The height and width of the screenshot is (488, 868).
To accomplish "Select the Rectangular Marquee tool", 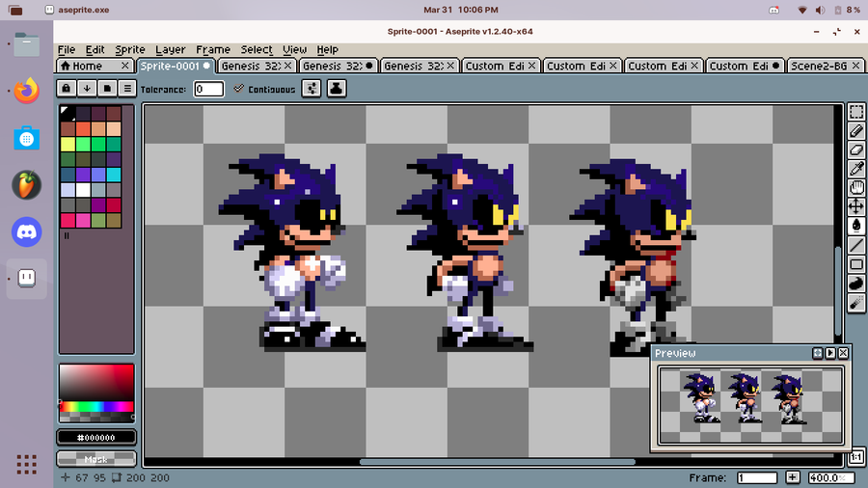I will pos(856,112).
